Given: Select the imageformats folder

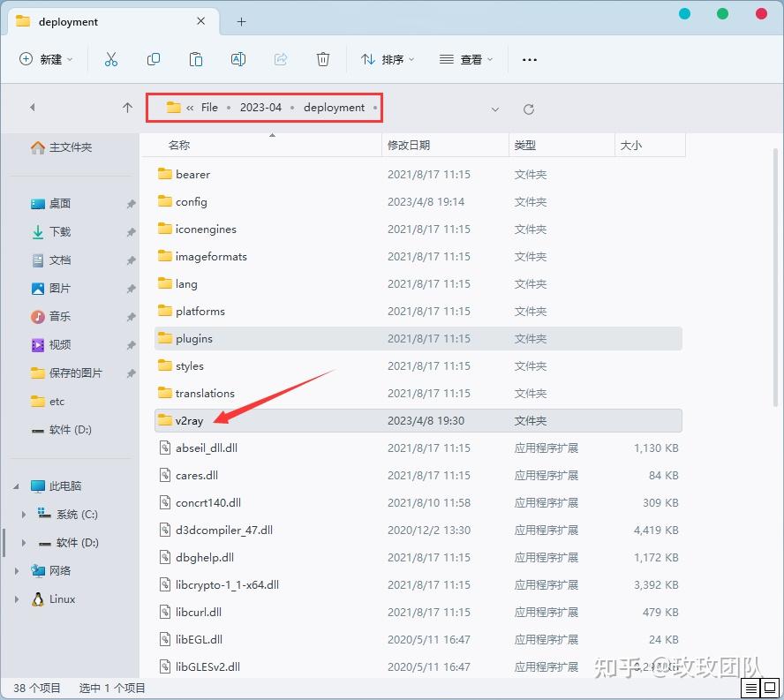Looking at the screenshot, I should [x=418, y=257].
